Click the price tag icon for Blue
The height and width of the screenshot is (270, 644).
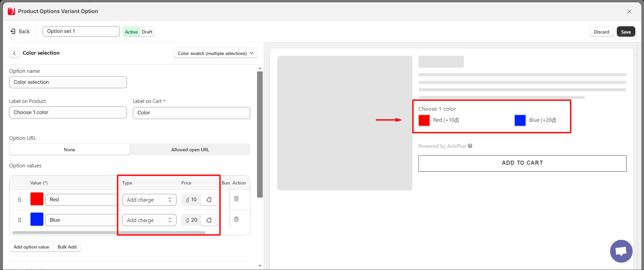coord(209,220)
